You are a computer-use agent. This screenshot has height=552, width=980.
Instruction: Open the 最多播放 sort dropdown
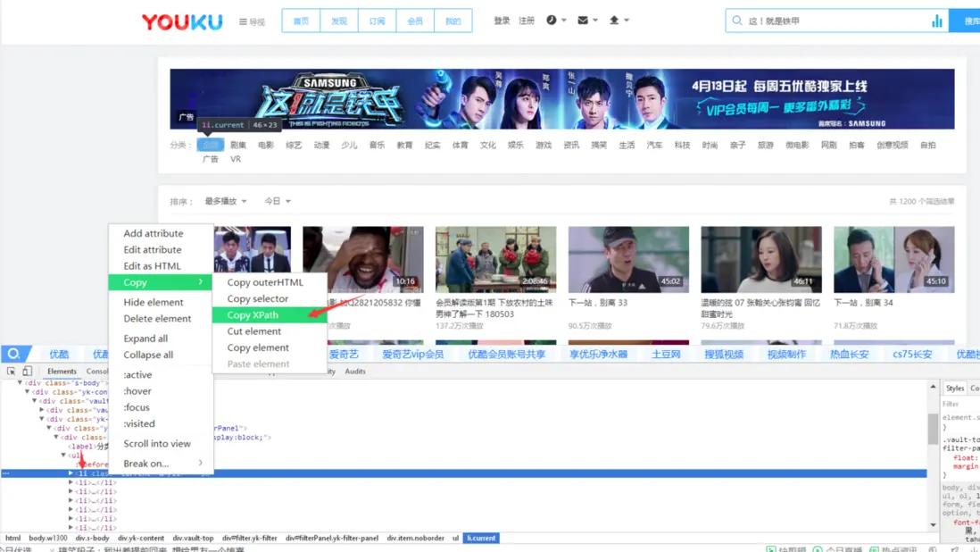click(226, 201)
